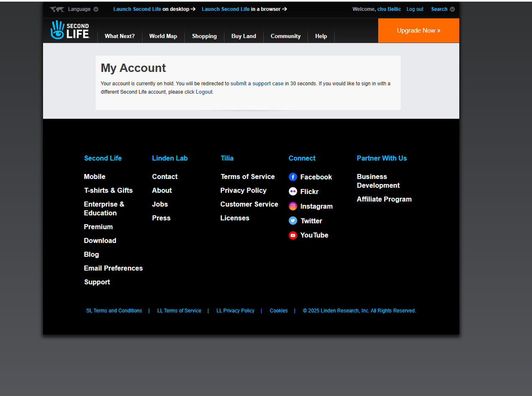Open the Community menu item

[x=285, y=36]
